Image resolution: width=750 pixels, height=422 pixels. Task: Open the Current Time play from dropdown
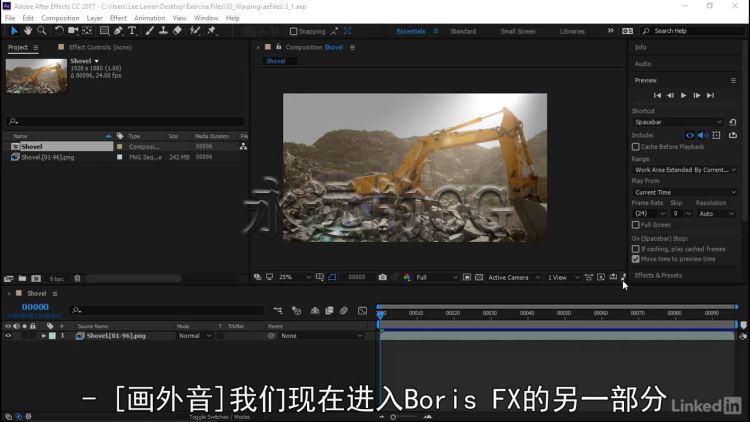point(684,192)
